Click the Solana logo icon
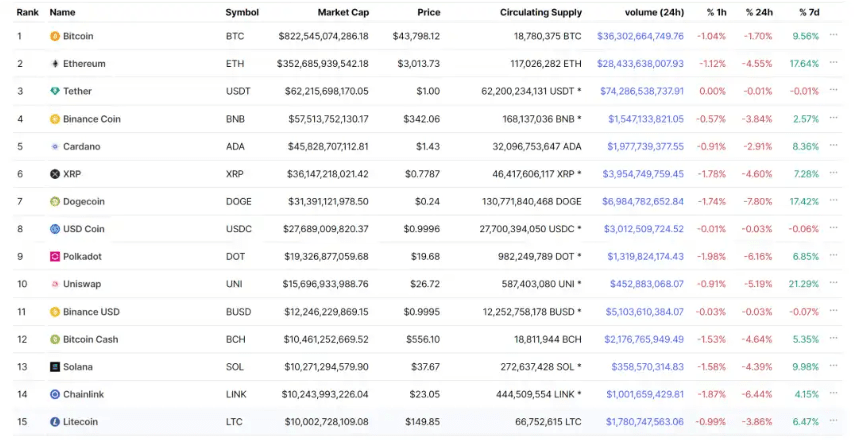 tap(55, 367)
